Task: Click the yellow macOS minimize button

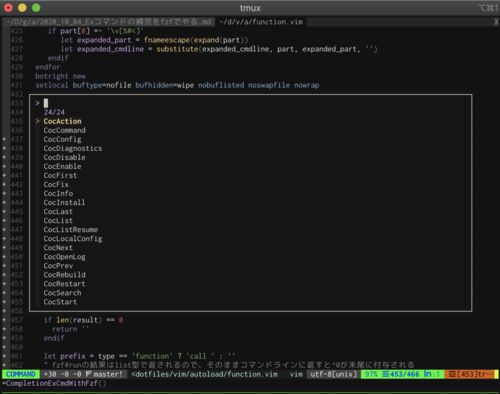Action: [22, 8]
